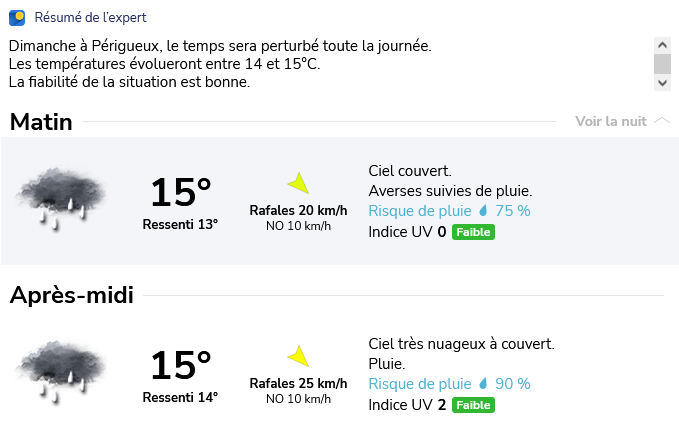This screenshot has height=439, width=679.
Task: Click the Résumé de l'expert title
Action: point(90,18)
